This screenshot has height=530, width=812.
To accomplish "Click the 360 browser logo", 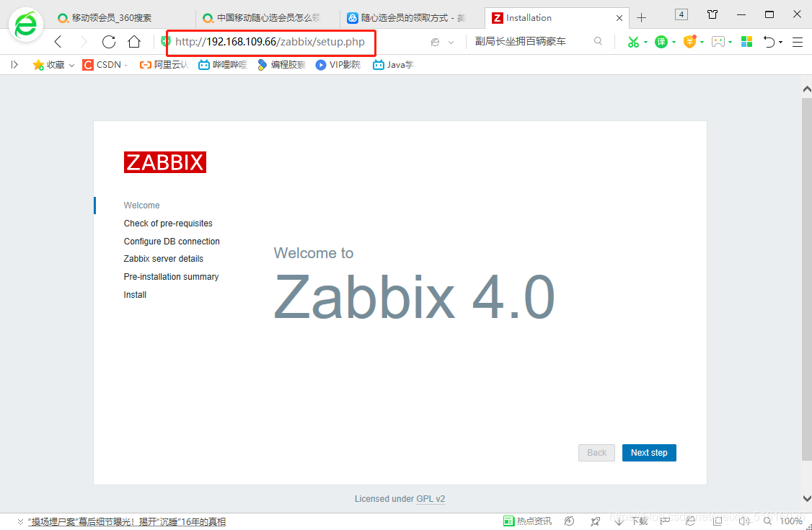I will tap(26, 25).
